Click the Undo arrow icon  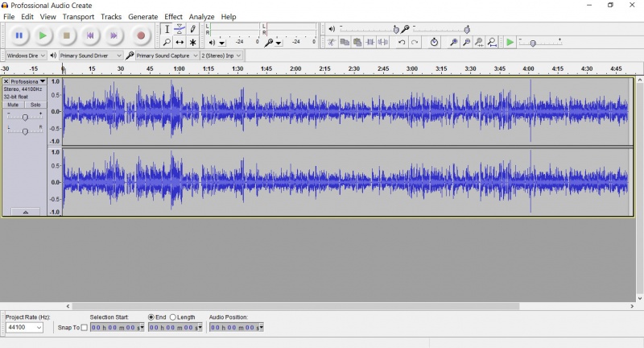pos(401,42)
